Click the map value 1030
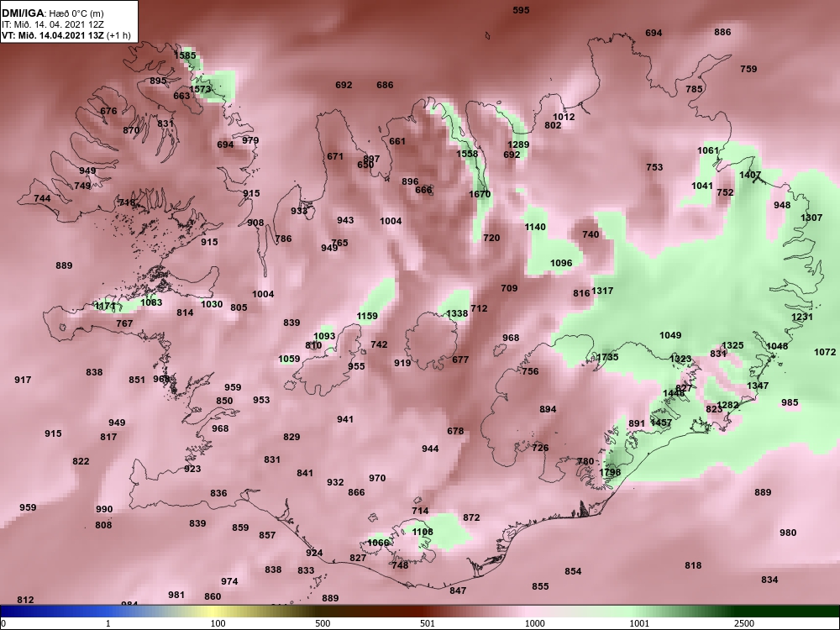 tap(212, 304)
